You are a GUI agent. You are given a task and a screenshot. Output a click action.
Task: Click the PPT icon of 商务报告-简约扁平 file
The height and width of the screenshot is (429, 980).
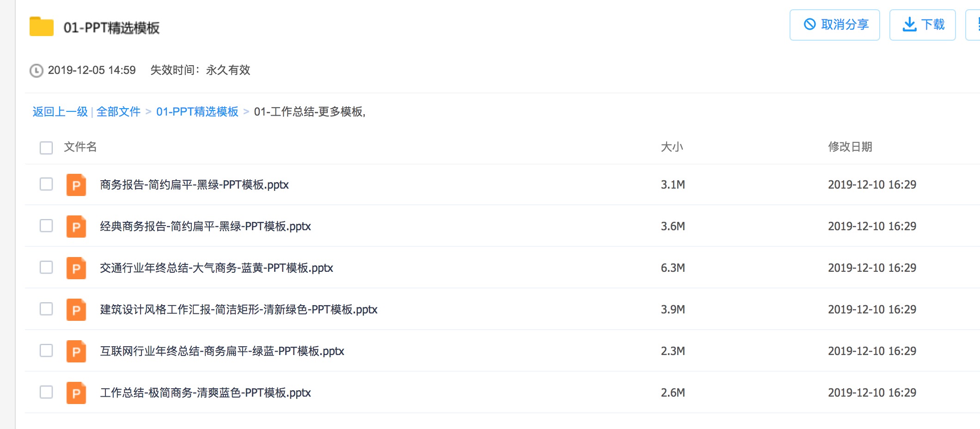76,185
